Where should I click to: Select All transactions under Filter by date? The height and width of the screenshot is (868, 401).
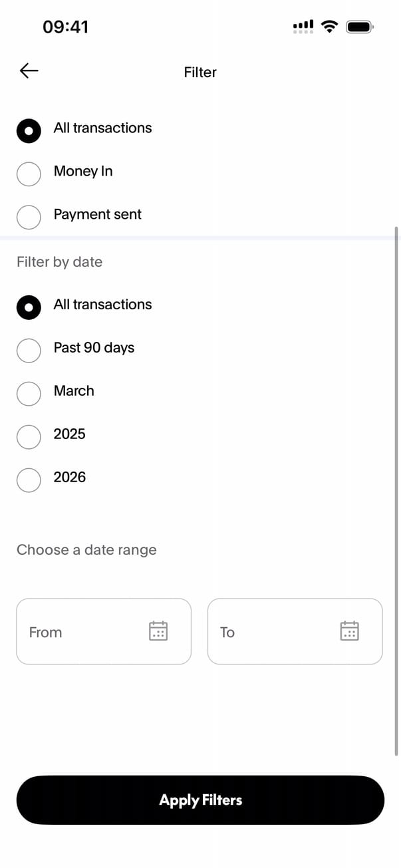(x=29, y=306)
